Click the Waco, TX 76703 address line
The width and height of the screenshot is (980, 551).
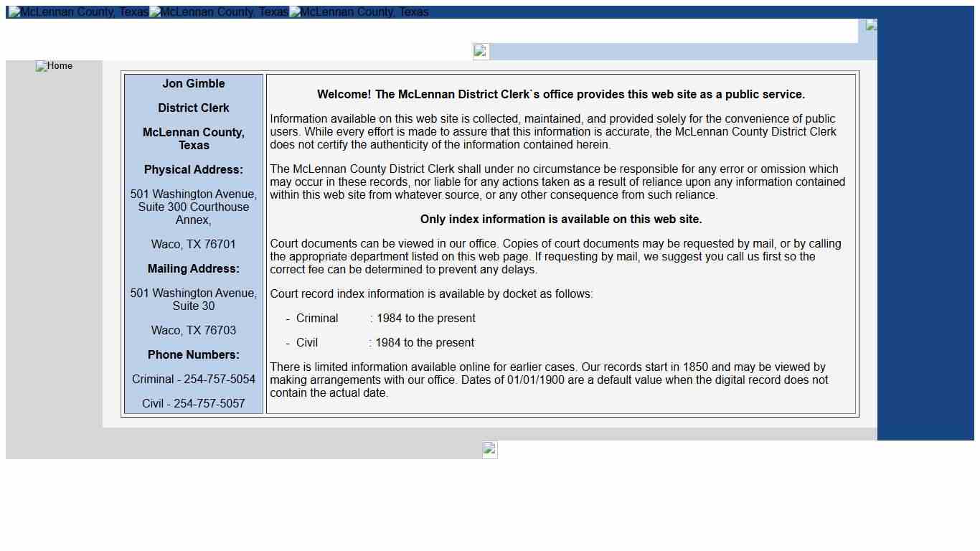coord(194,331)
